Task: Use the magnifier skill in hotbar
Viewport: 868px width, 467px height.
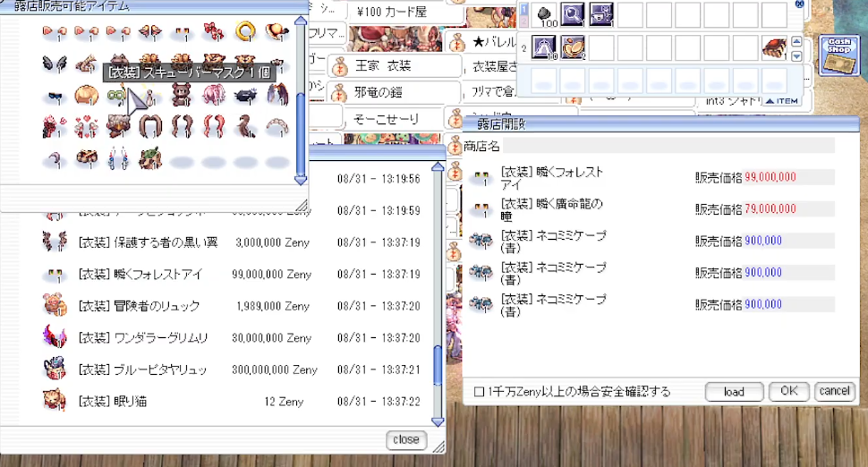Action: click(x=572, y=14)
